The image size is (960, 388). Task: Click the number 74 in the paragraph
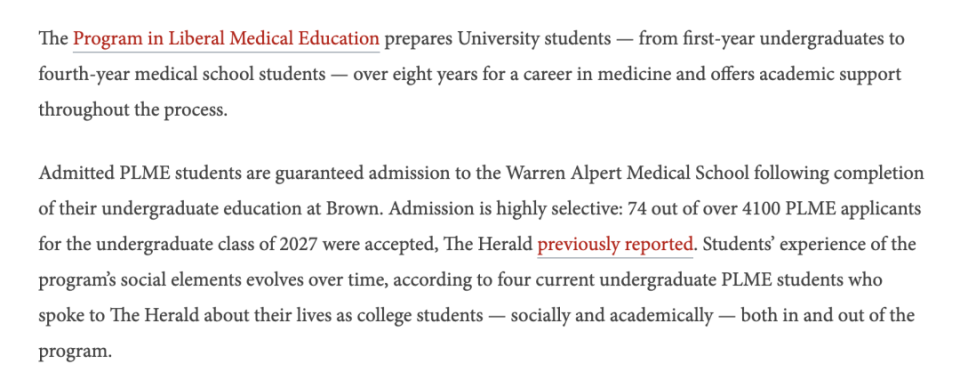[x=632, y=209]
